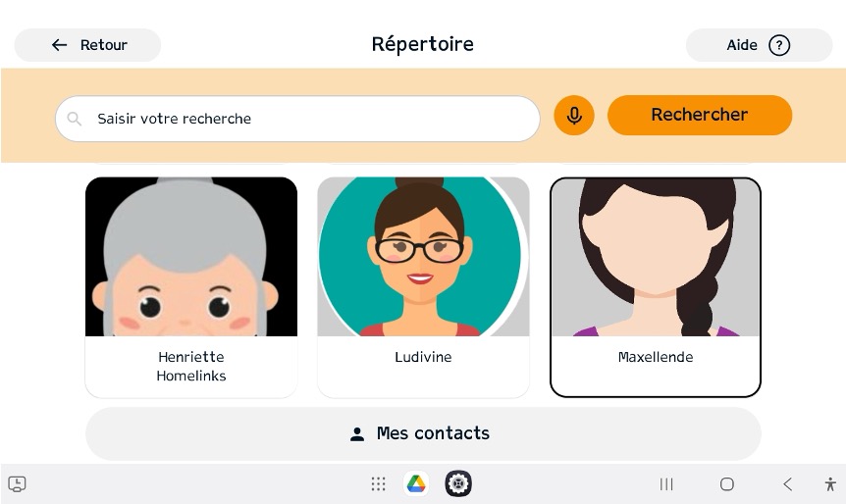
Task: Show recent apps with three-bar icon
Action: point(666,484)
